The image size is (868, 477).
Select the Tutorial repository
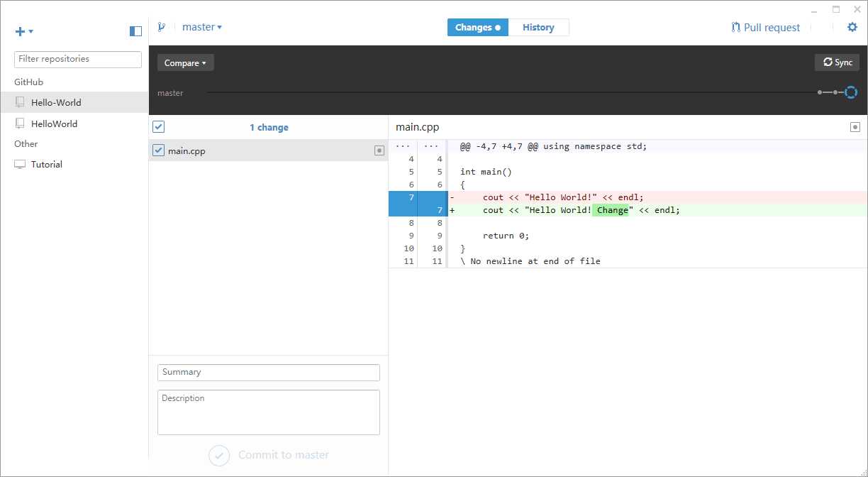[74, 164]
